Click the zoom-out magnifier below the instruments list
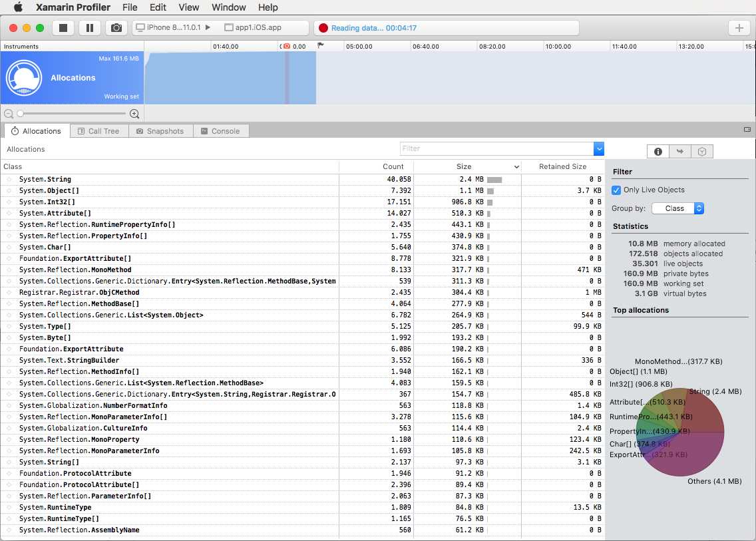756x541 pixels. (8, 114)
